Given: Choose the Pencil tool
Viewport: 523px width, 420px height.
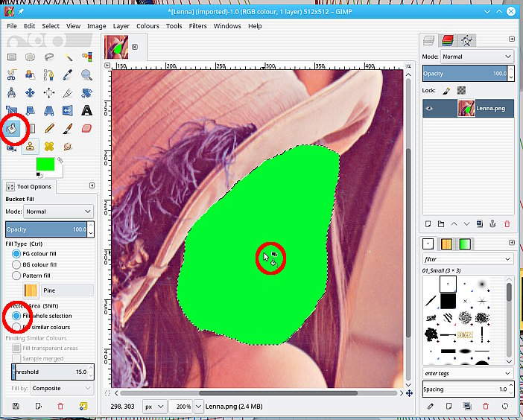Looking at the screenshot, I should tap(49, 129).
